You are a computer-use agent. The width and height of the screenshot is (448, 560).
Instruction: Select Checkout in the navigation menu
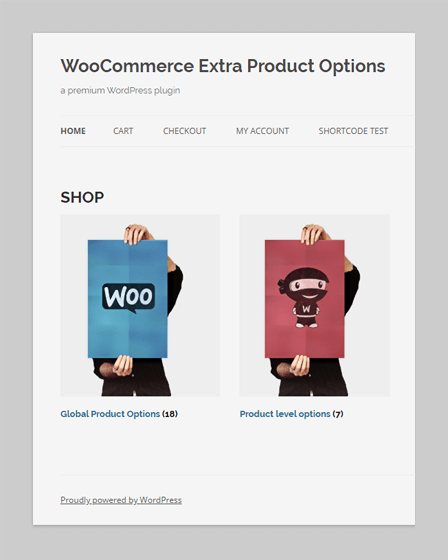coord(184,131)
